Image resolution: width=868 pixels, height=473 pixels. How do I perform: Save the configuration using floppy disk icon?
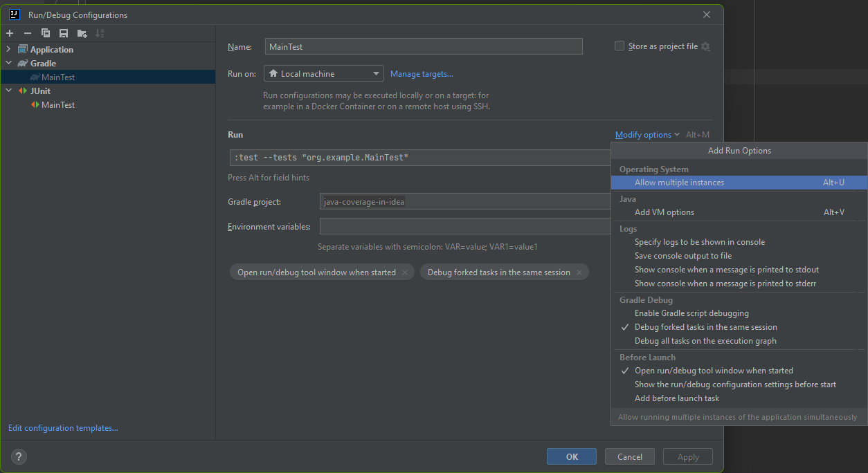click(x=63, y=33)
